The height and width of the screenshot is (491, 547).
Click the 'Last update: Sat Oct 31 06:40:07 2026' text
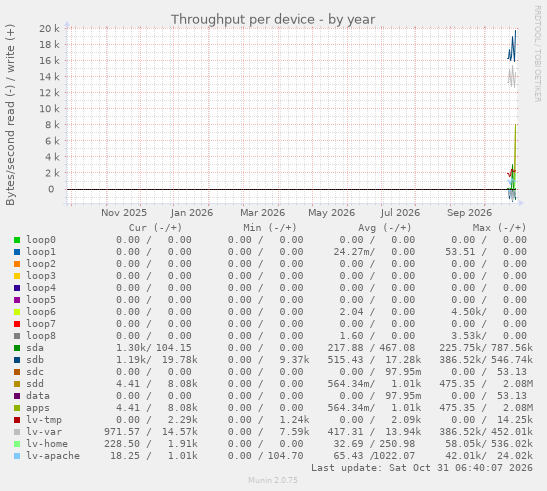click(x=422, y=468)
